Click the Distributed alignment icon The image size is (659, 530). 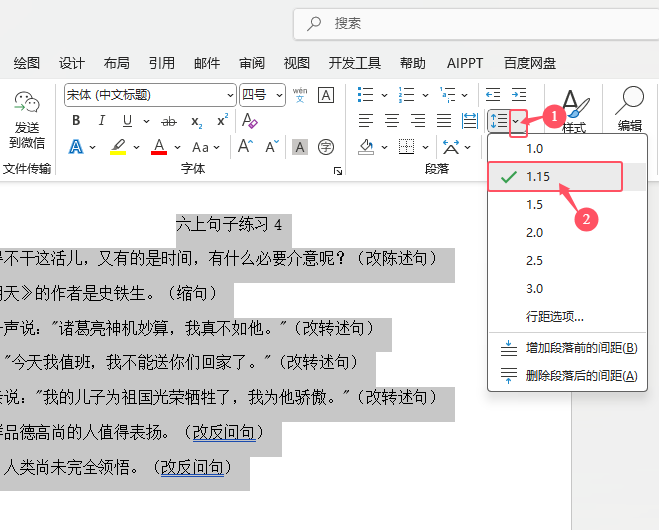click(x=470, y=121)
